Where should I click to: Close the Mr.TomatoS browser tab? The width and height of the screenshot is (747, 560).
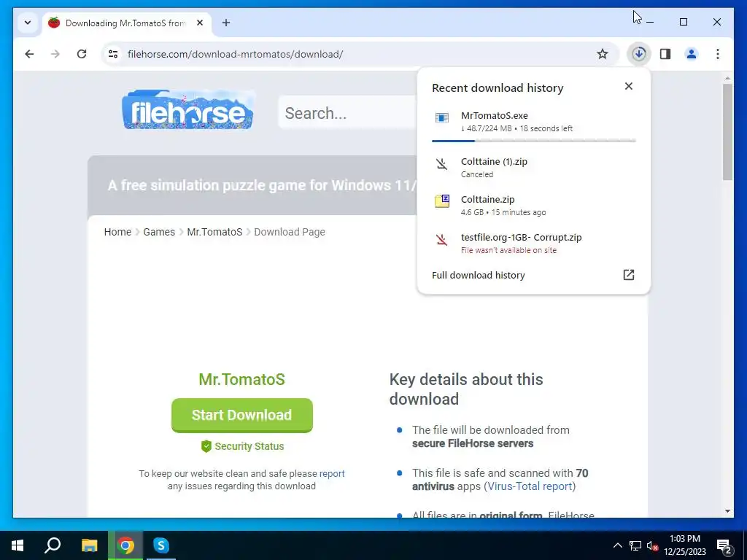click(200, 23)
